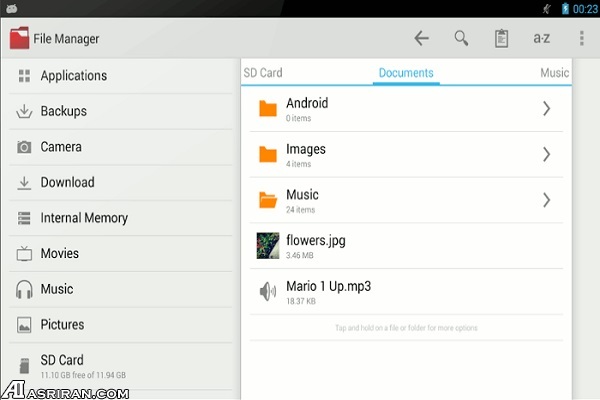Check the battery icon in status bar
The height and width of the screenshot is (400, 600).
565,8
